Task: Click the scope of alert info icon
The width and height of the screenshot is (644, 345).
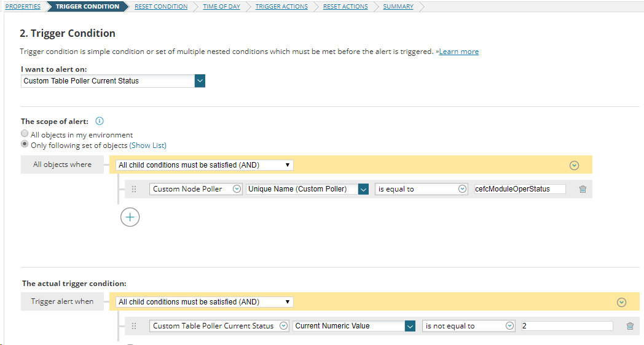Action: click(100, 121)
